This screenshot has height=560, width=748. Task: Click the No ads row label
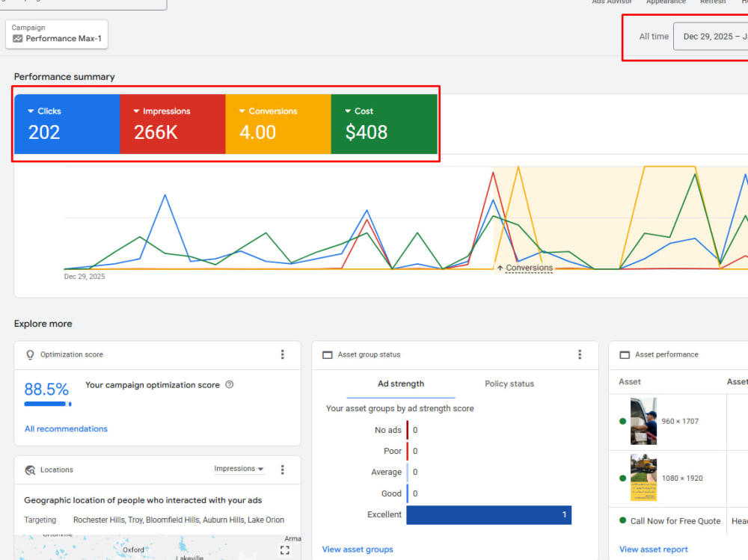point(387,430)
